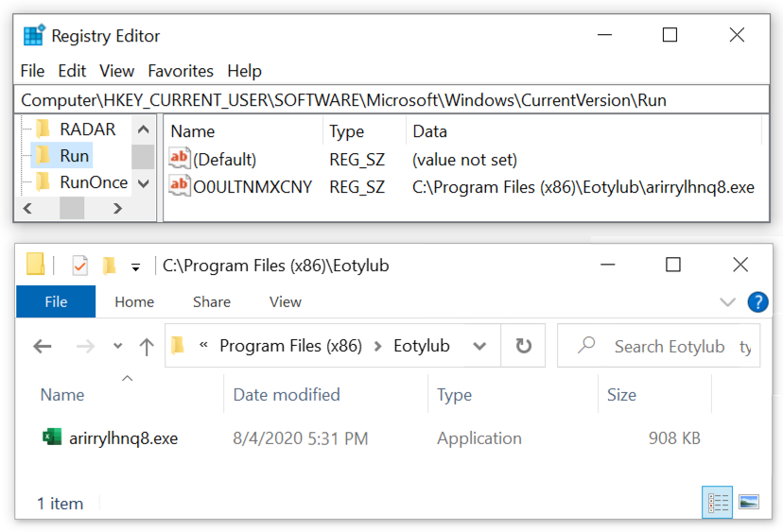Image resolution: width=783 pixels, height=532 pixels.
Task: Go up one folder level
Action: pyautogui.click(x=147, y=347)
